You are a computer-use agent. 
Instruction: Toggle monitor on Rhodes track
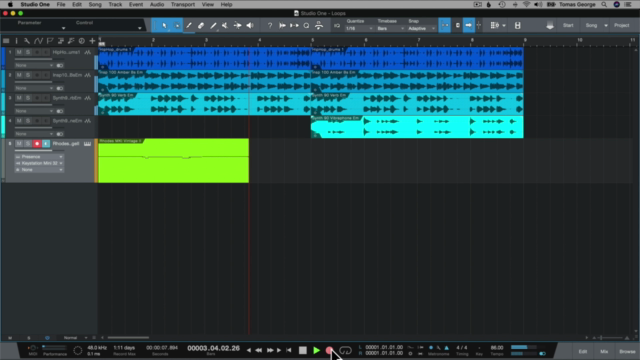pyautogui.click(x=46, y=144)
